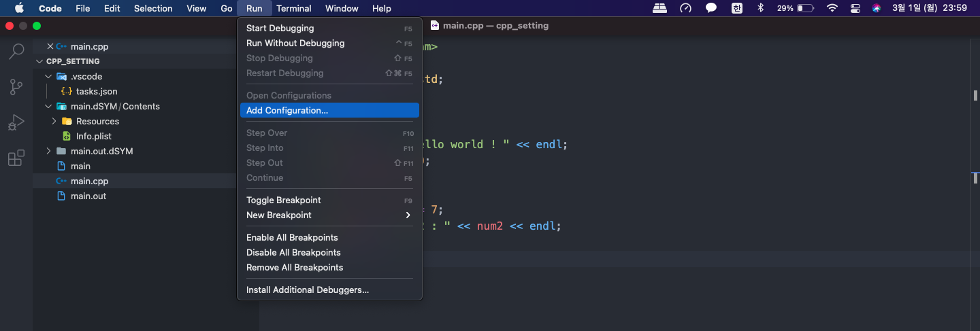This screenshot has height=331, width=980.
Task: Close main.cpp in Open Editors
Action: 50,47
